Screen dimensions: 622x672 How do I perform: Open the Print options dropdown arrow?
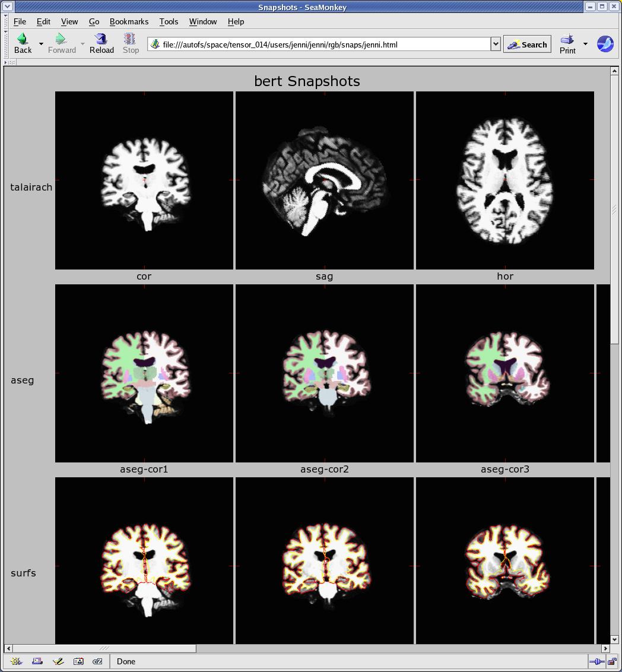coord(585,44)
